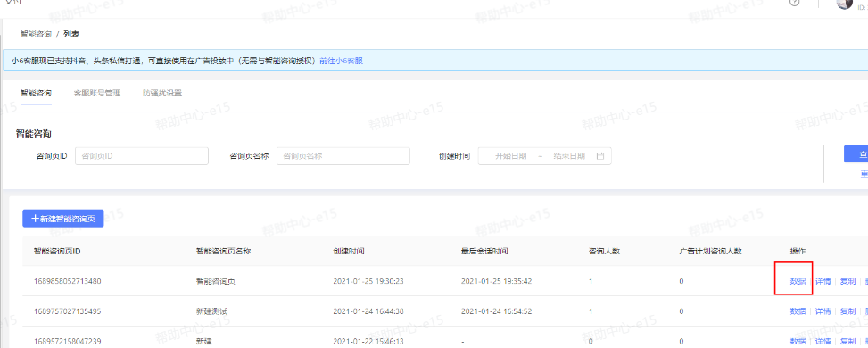Image resolution: width=868 pixels, height=348 pixels.
Task: Open the calendar icon in date range
Action: click(x=600, y=156)
